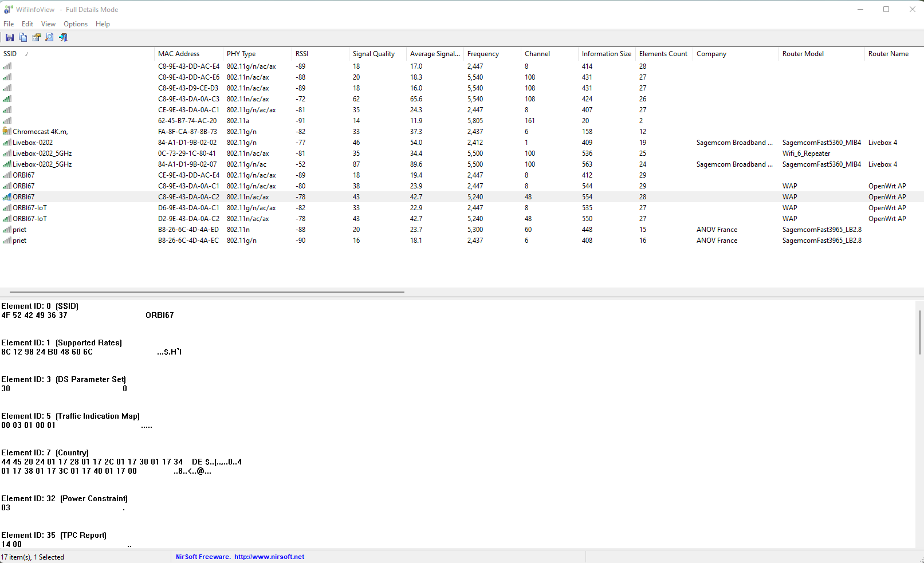Image resolution: width=924 pixels, height=563 pixels.
Task: Click the WifiInfoView app icon in title bar
Action: click(8, 10)
